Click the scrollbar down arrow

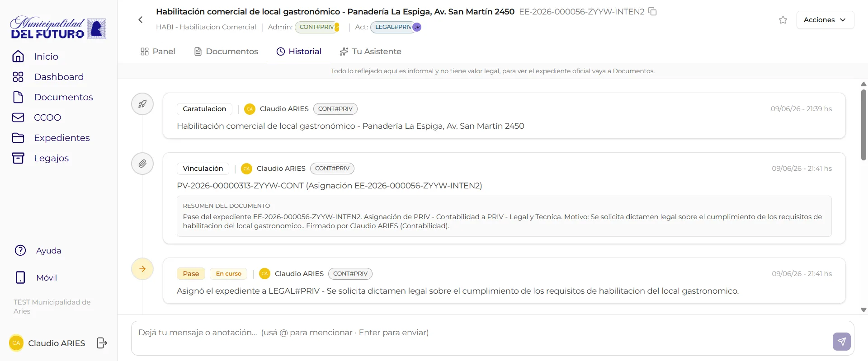[x=863, y=310]
